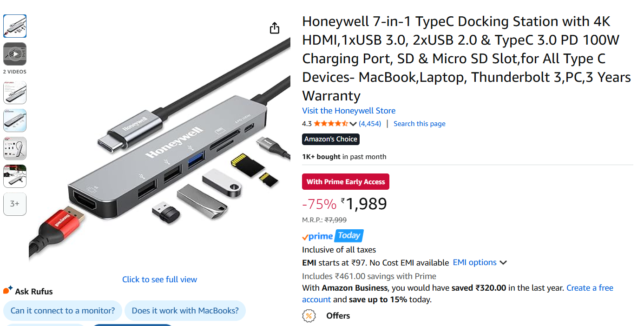This screenshot has width=644, height=326.
Task: Ask Rufus: Can it connect to a monitor?
Action: coord(63,311)
